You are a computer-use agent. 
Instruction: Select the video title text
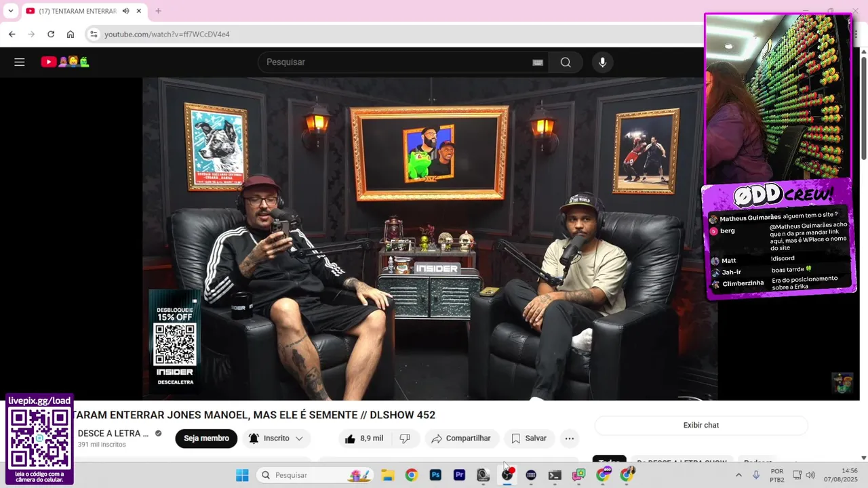[x=253, y=415]
